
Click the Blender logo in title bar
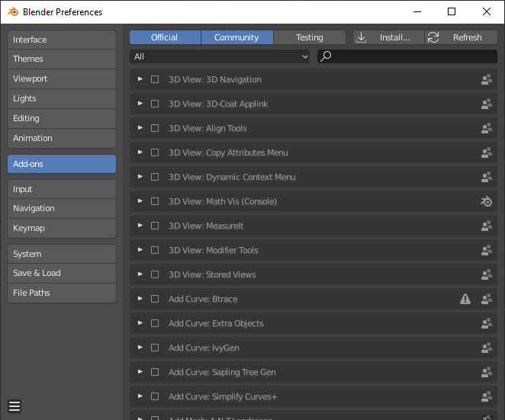pyautogui.click(x=13, y=12)
